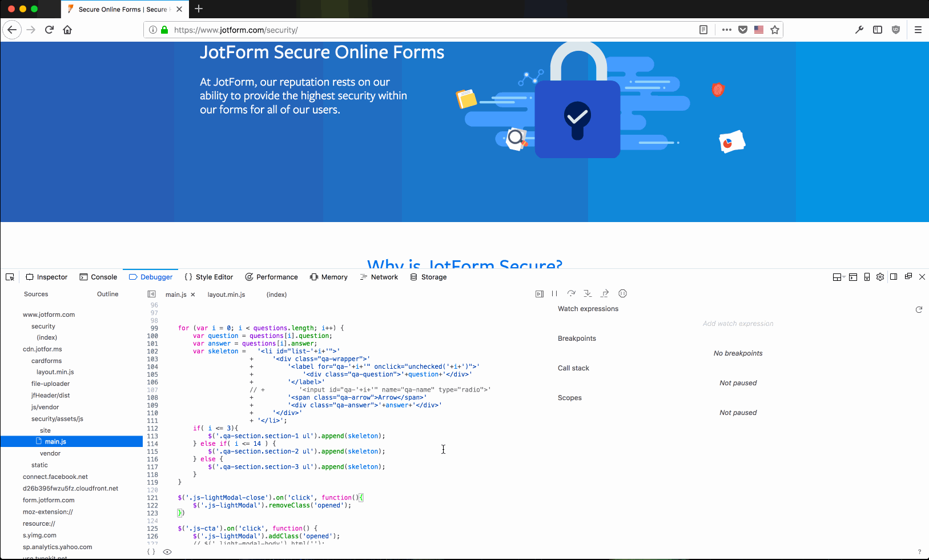The image size is (929, 560).
Task: Show site information icon in address bar
Action: pyautogui.click(x=153, y=30)
